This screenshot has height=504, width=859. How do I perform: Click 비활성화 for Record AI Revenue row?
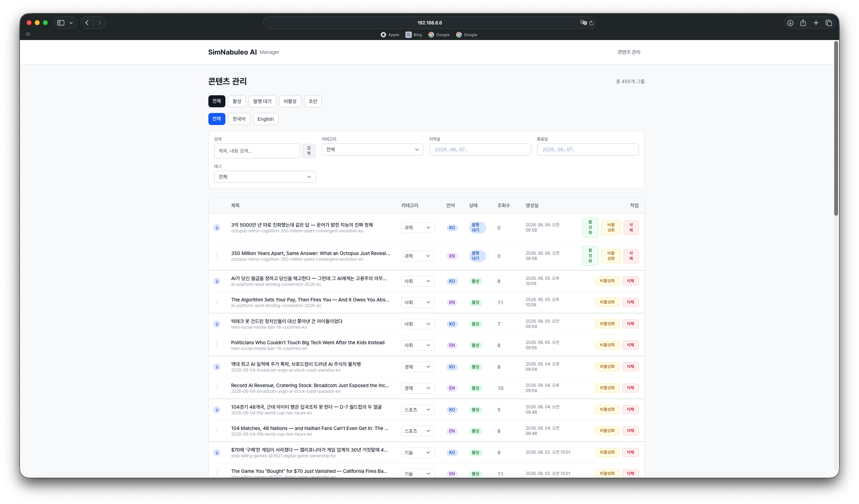[x=607, y=388]
